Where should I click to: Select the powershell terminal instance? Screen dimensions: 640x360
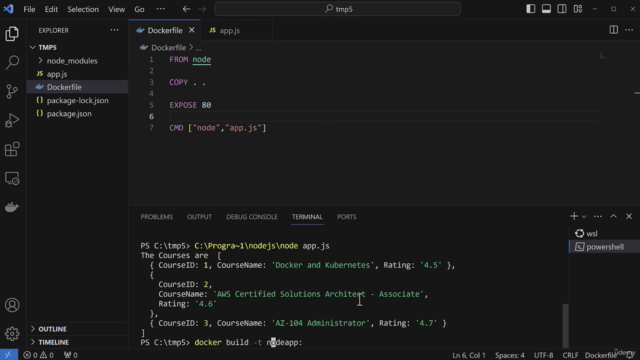click(x=604, y=247)
